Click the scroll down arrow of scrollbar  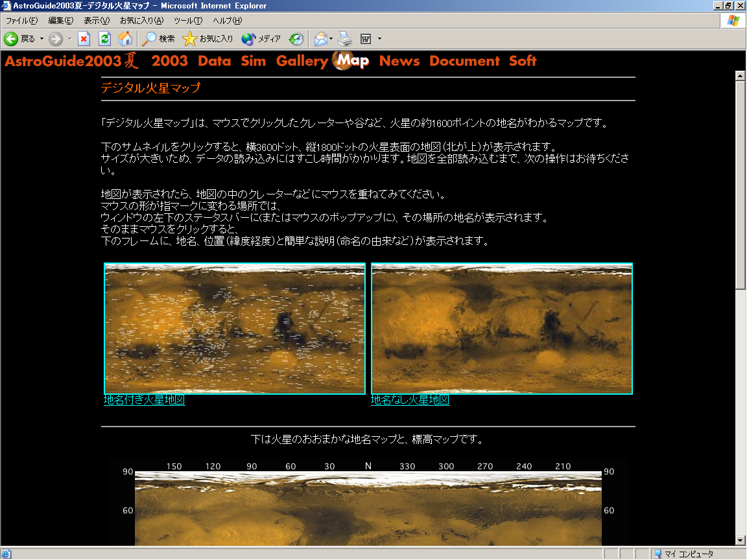(x=740, y=541)
